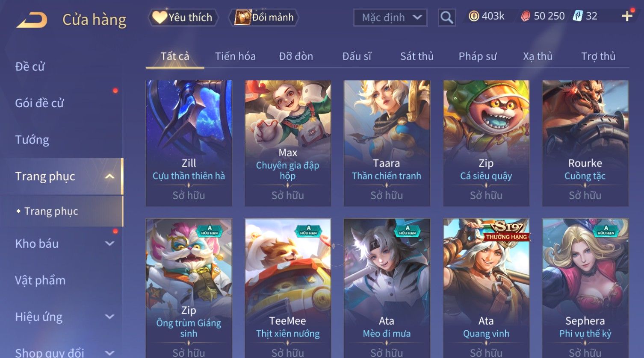The image size is (644, 358).
Task: Select the Sát thủ tab
Action: [x=417, y=56]
